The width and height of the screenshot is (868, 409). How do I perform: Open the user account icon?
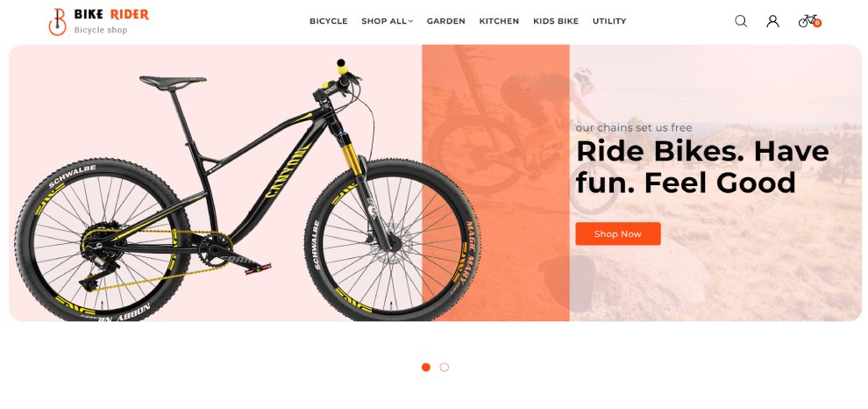772,21
